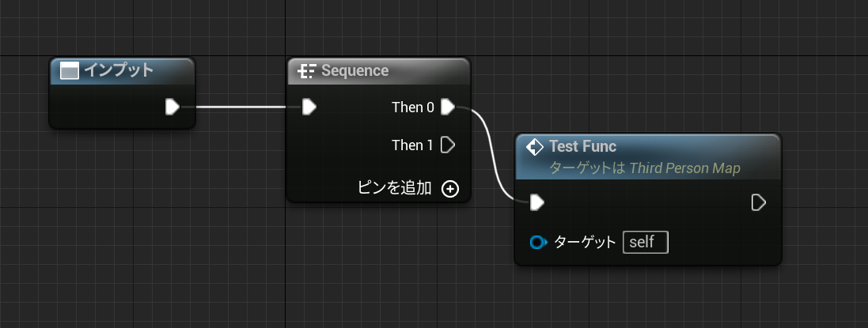Click Test Func input execution pin
This screenshot has height=328, width=868.
[537, 203]
